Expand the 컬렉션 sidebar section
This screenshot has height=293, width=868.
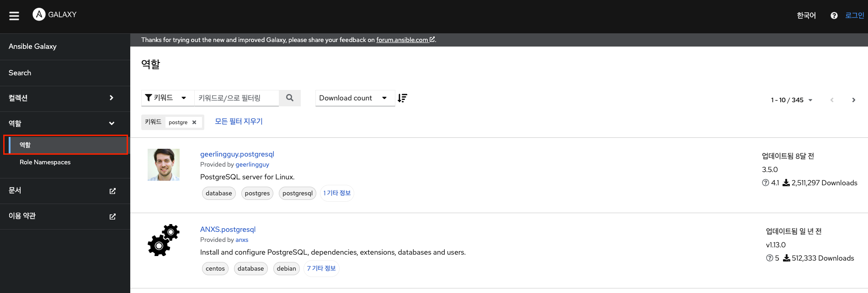coord(65,98)
